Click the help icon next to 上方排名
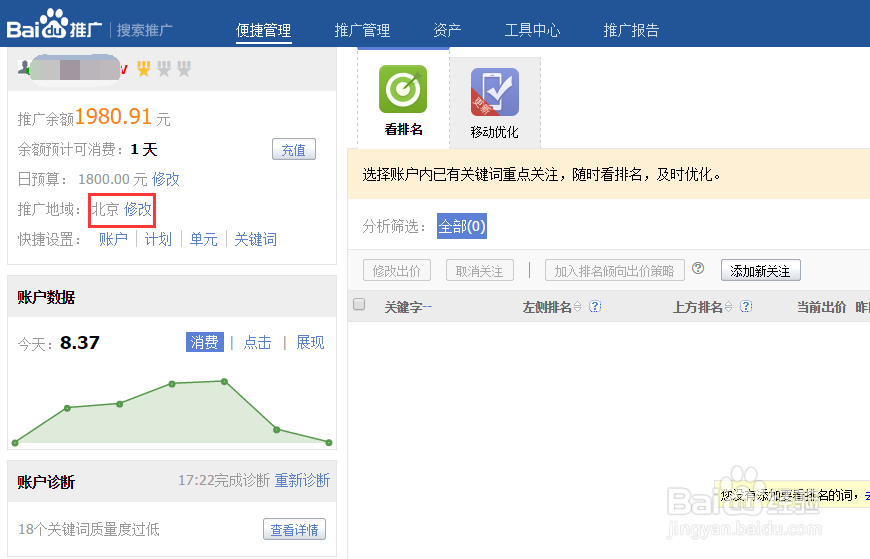The height and width of the screenshot is (559, 870). click(x=746, y=306)
